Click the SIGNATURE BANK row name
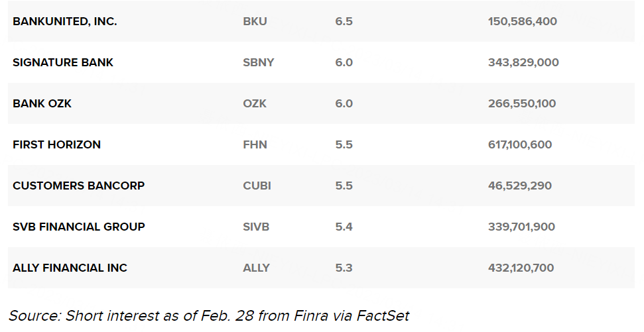 [63, 62]
